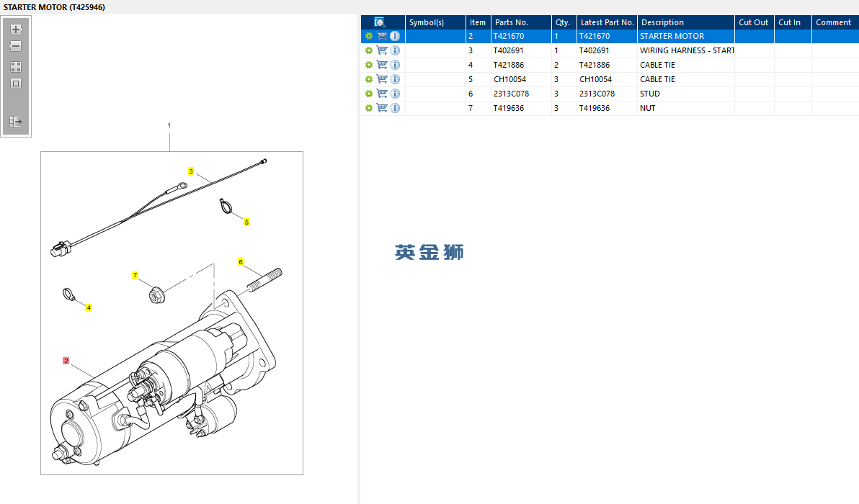Select callout 5 cable tie in diagram
Image resolution: width=859 pixels, height=504 pixels.
tap(246, 222)
